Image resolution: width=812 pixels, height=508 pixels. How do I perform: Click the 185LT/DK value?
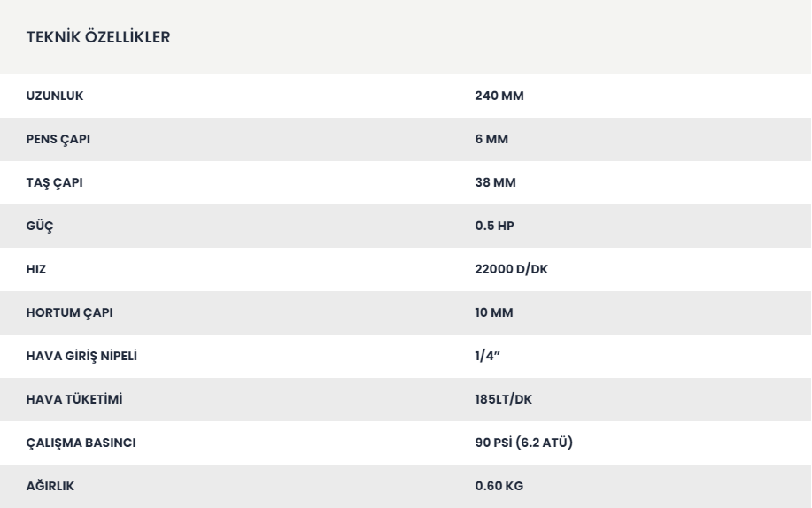(503, 399)
